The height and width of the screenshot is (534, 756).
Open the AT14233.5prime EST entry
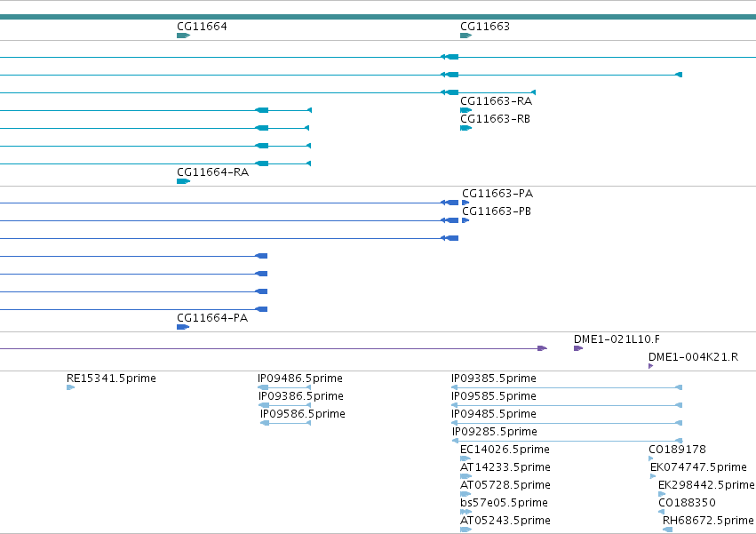tap(505, 467)
